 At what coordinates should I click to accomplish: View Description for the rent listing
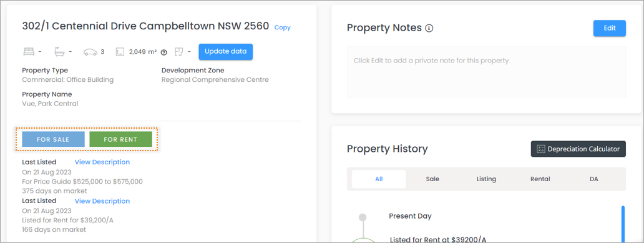tap(102, 201)
